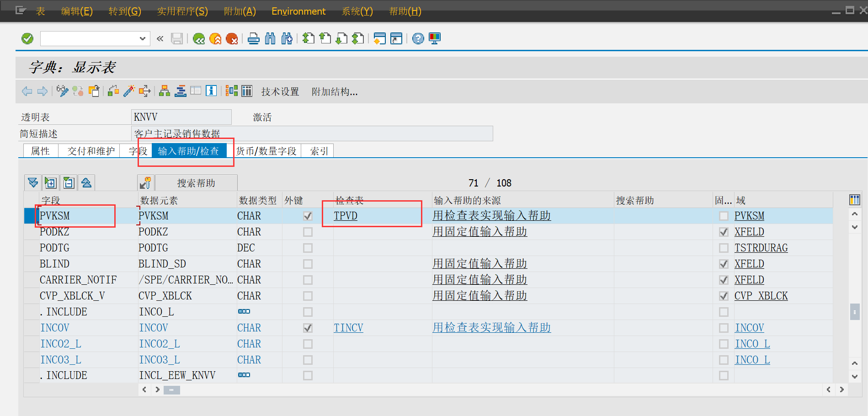Open the Help question mark icon
This screenshot has height=416, width=868.
point(418,39)
